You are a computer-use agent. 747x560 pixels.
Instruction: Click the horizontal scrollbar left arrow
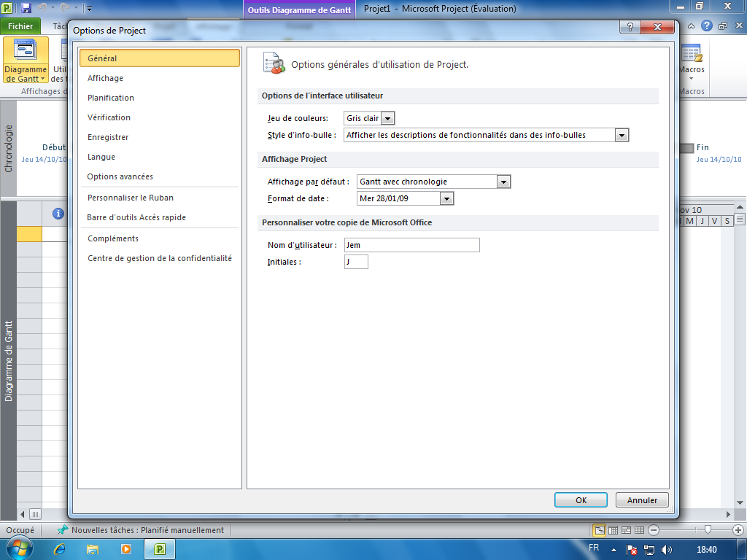tap(23, 514)
